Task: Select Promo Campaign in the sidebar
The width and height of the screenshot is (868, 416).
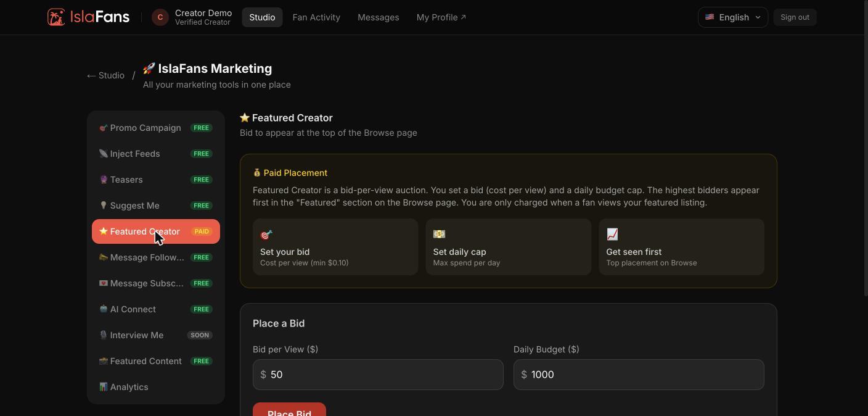Action: [x=156, y=128]
